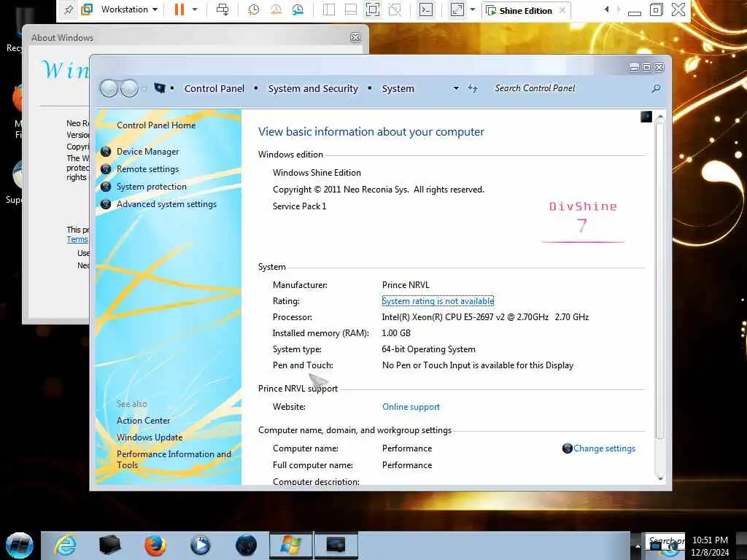Toggle the library sidebar view
Viewport: 747px width, 560px height.
[x=329, y=9]
